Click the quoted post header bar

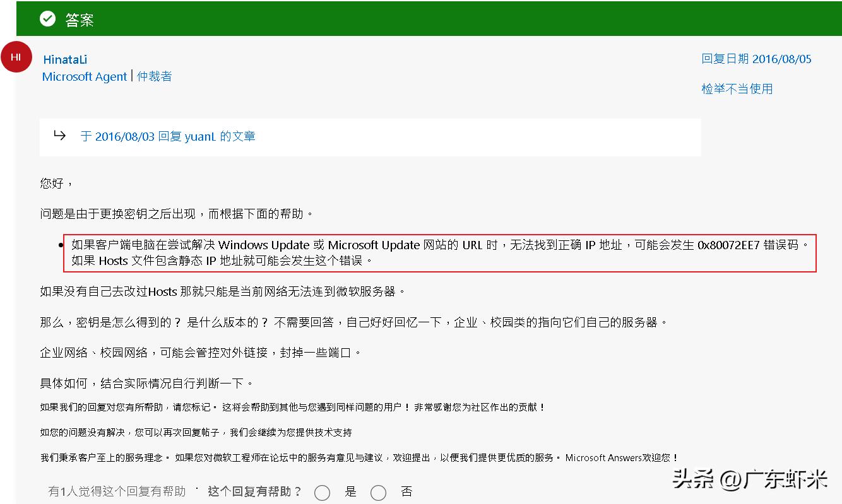coord(370,137)
